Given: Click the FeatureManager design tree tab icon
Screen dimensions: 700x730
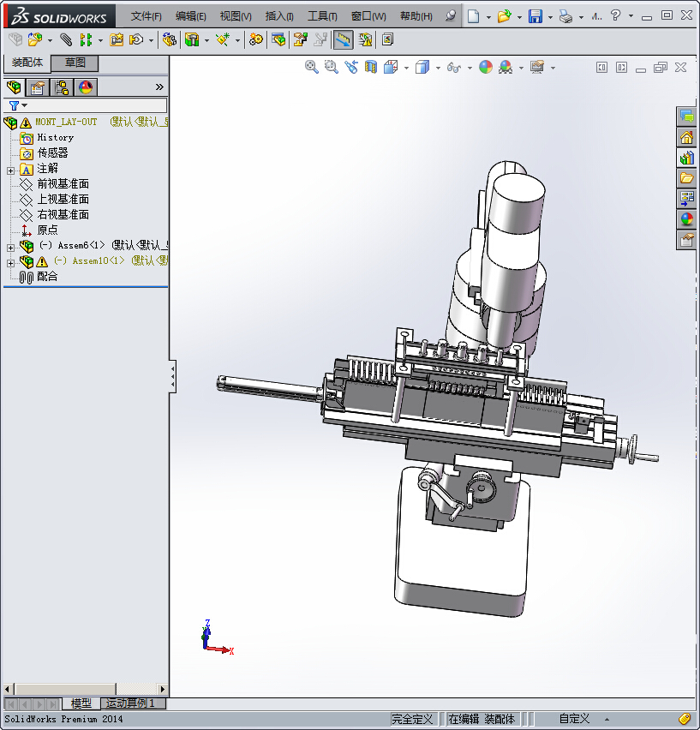Looking at the screenshot, I should pyautogui.click(x=14, y=87).
